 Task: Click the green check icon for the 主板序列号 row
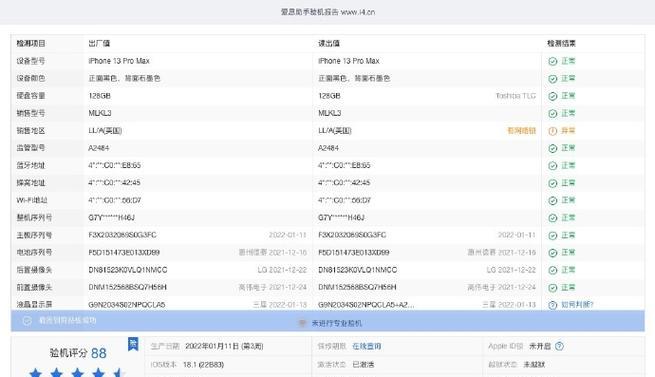553,235
